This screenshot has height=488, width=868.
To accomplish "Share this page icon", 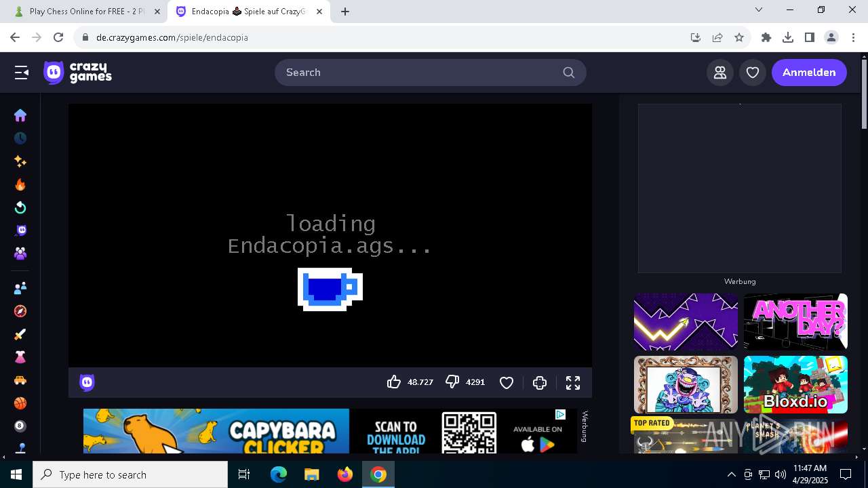I will click(717, 37).
